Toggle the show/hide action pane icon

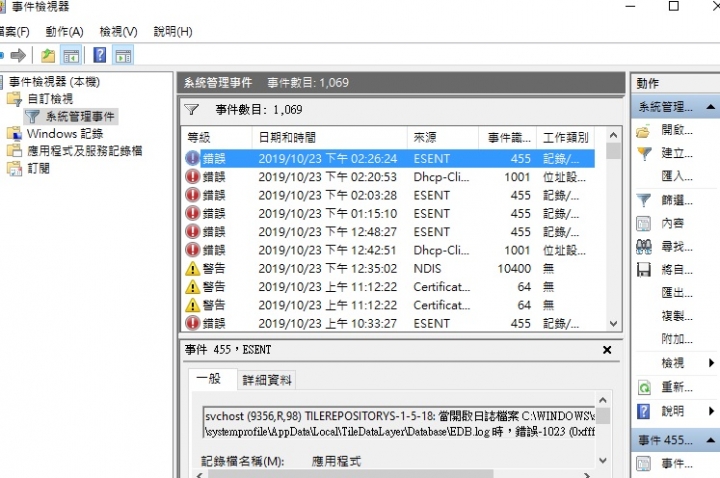[124, 56]
